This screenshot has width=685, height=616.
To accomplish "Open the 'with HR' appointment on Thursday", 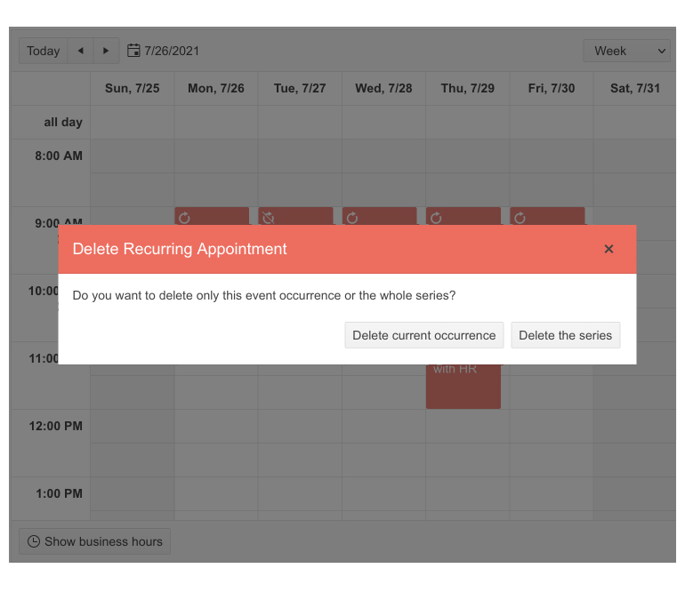I will click(x=463, y=386).
